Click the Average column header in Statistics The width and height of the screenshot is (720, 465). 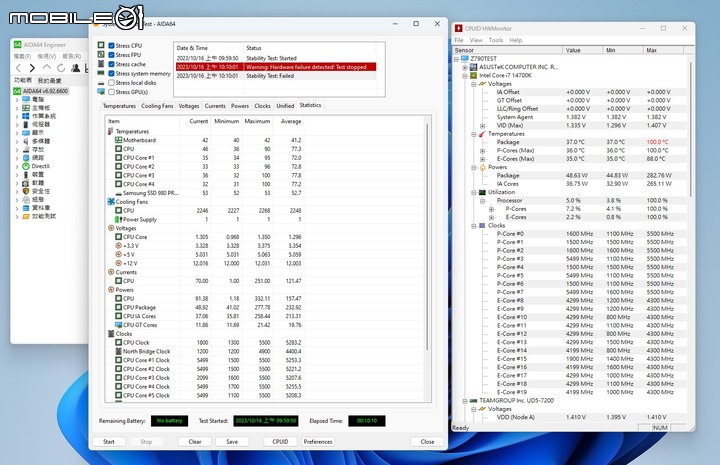click(288, 121)
